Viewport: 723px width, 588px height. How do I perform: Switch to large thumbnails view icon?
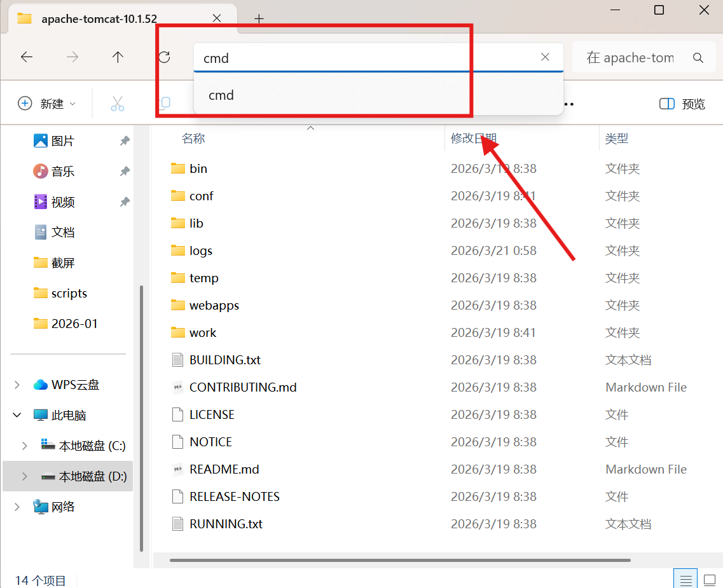pyautogui.click(x=709, y=580)
